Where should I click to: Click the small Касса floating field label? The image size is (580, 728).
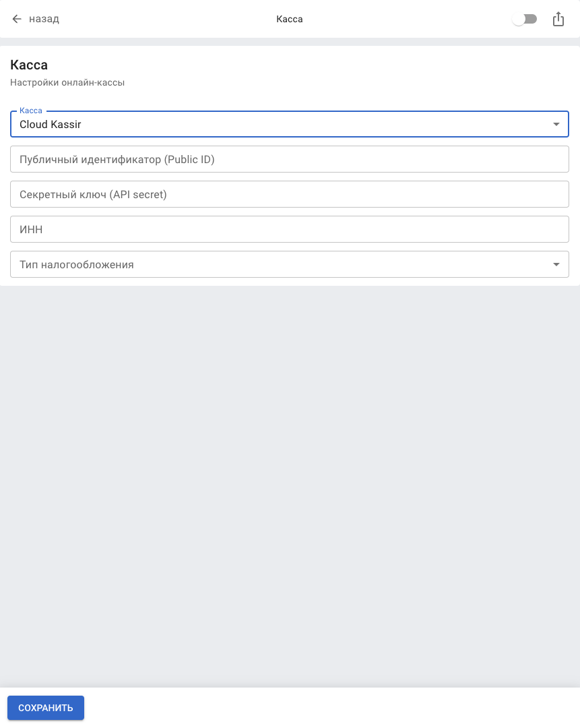31,111
